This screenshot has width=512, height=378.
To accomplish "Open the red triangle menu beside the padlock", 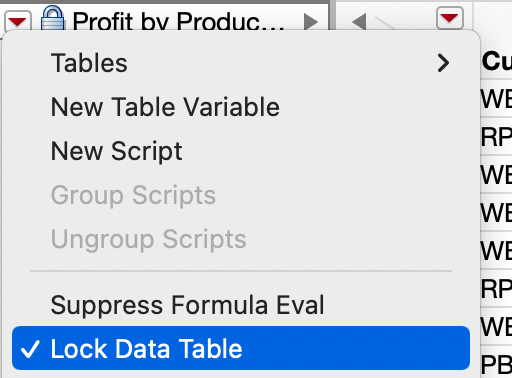I will (x=18, y=21).
